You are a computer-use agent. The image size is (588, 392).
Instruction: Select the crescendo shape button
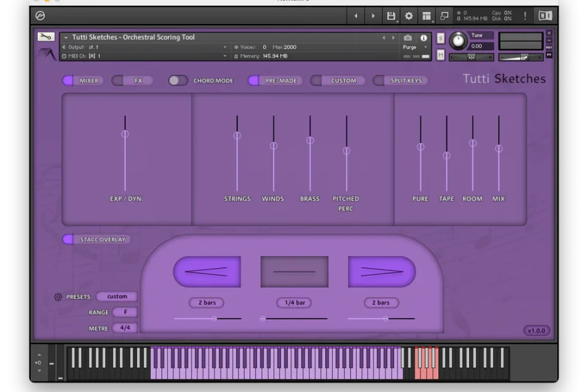pyautogui.click(x=207, y=272)
